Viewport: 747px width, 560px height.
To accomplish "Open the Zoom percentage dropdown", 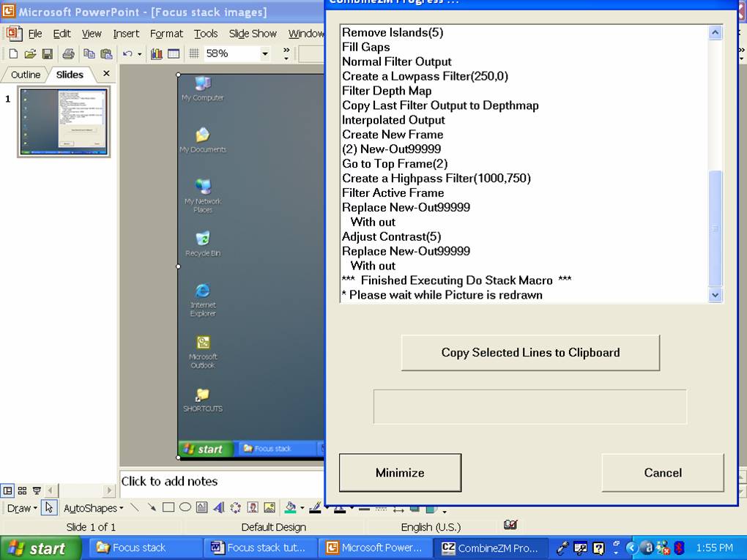I will pos(265,54).
